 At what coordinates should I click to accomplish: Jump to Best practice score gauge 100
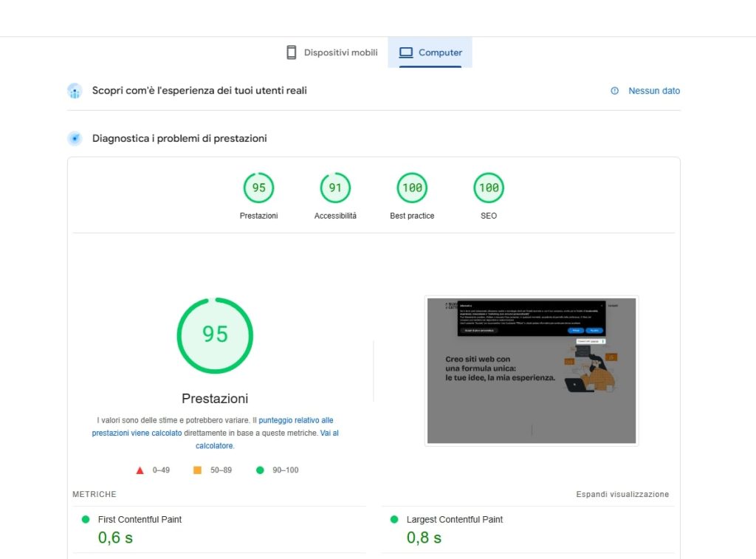point(412,188)
